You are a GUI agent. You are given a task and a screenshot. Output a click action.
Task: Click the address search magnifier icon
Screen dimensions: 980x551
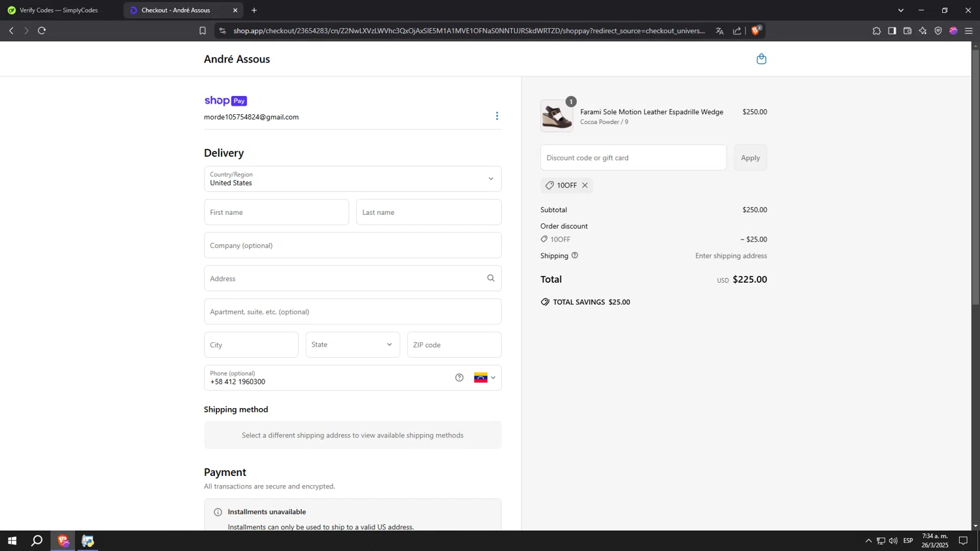tap(491, 278)
